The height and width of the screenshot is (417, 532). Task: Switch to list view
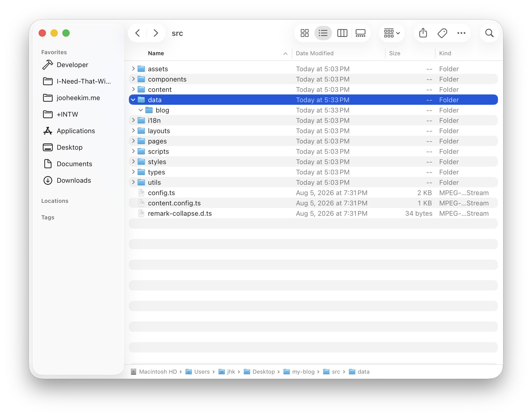[323, 33]
